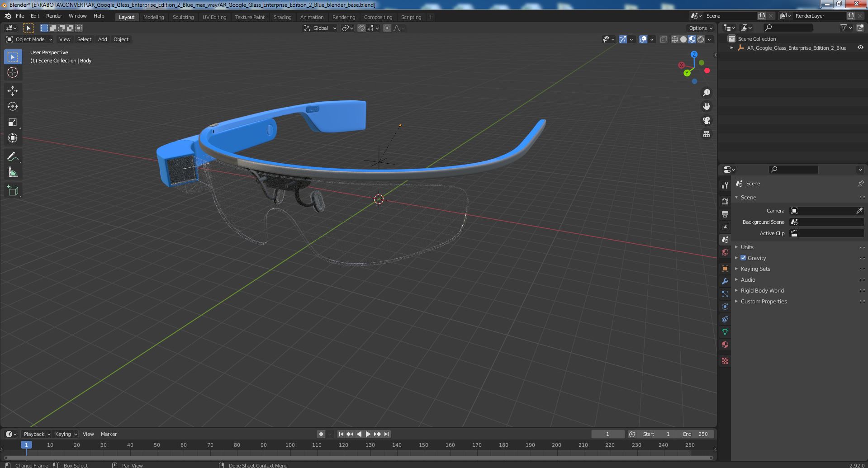Switch orthographic/perspective grid icon
868x468 pixels.
click(706, 134)
